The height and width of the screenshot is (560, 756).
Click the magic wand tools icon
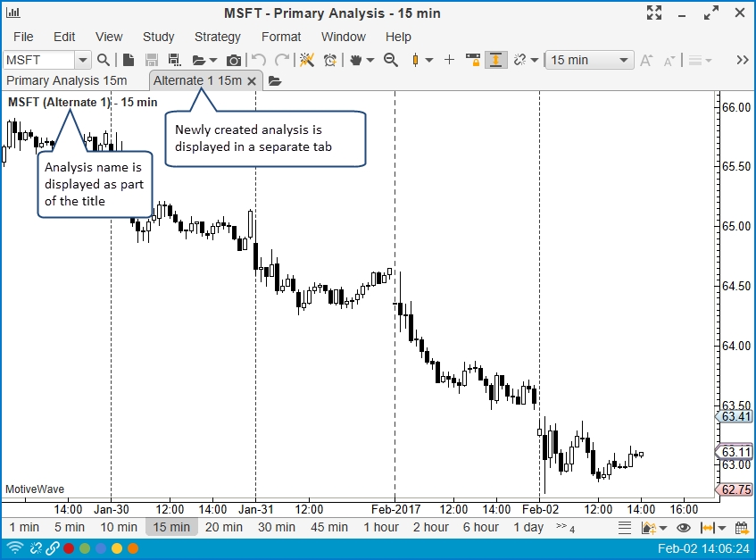tap(307, 60)
